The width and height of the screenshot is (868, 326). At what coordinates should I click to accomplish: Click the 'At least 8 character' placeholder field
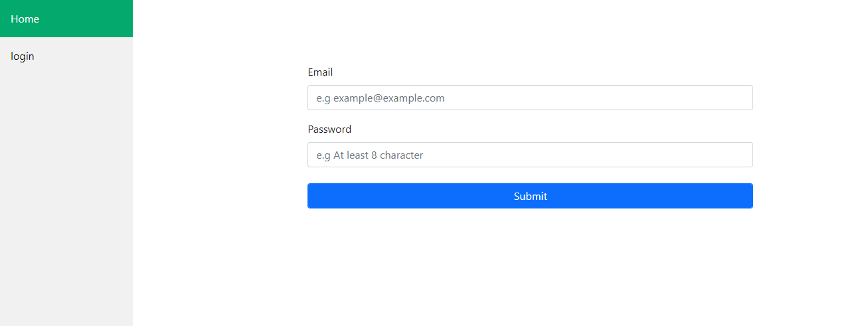tap(530, 155)
